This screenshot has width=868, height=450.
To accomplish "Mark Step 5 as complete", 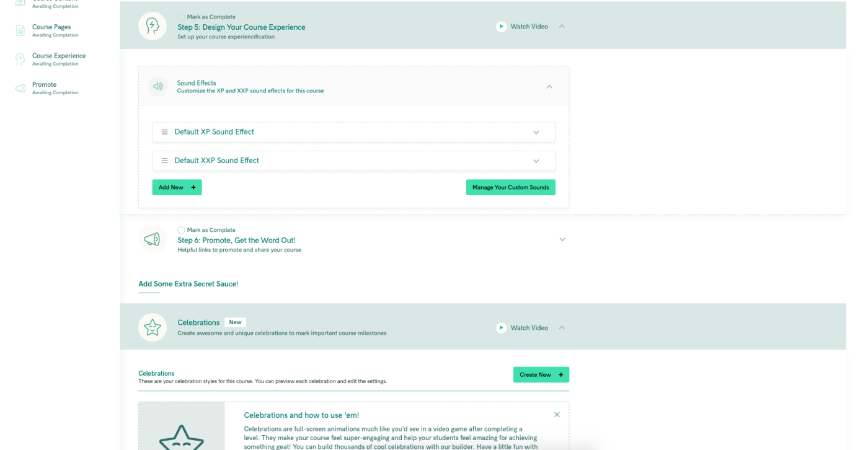I will pyautogui.click(x=181, y=17).
